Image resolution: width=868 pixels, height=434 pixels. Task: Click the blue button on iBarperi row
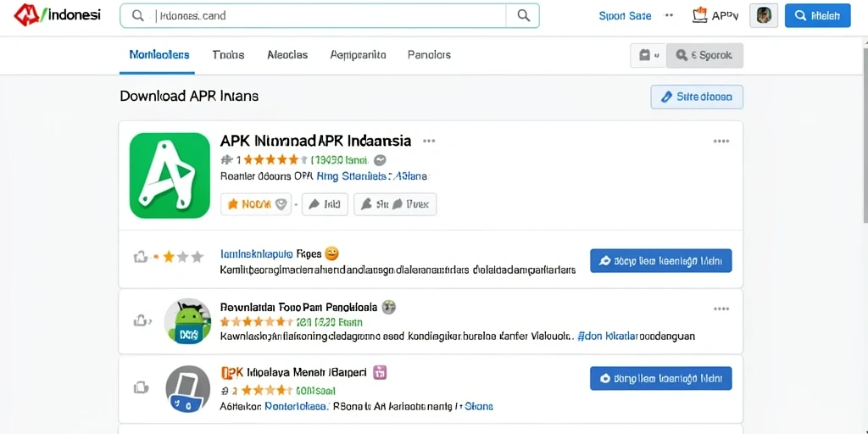[x=661, y=378]
